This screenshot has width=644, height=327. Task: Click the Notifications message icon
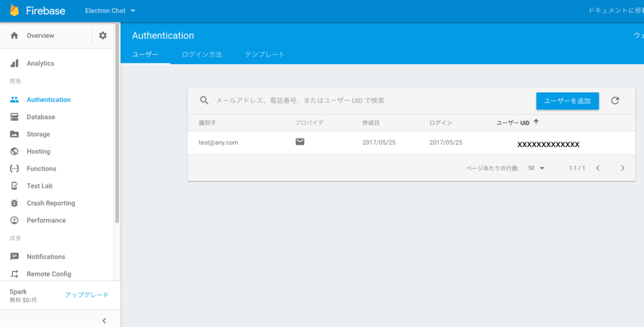pos(14,257)
